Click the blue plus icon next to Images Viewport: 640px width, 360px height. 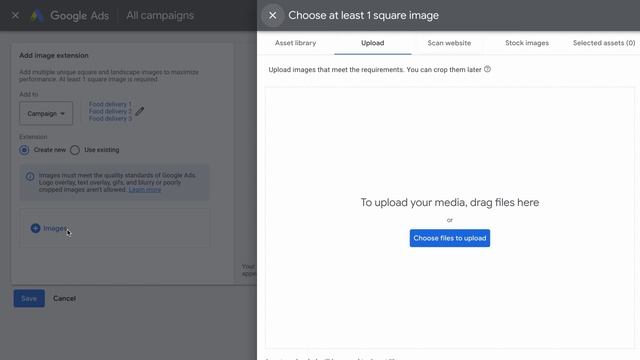point(36,228)
